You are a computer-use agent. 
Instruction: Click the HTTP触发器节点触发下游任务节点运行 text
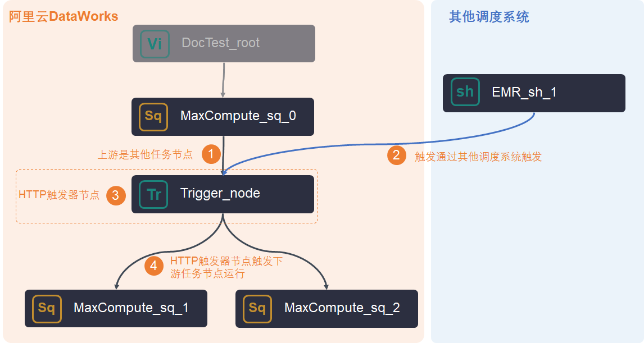coord(226,267)
